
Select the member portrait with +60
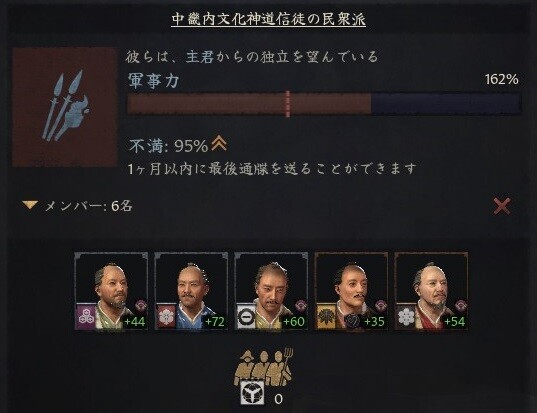click(272, 291)
